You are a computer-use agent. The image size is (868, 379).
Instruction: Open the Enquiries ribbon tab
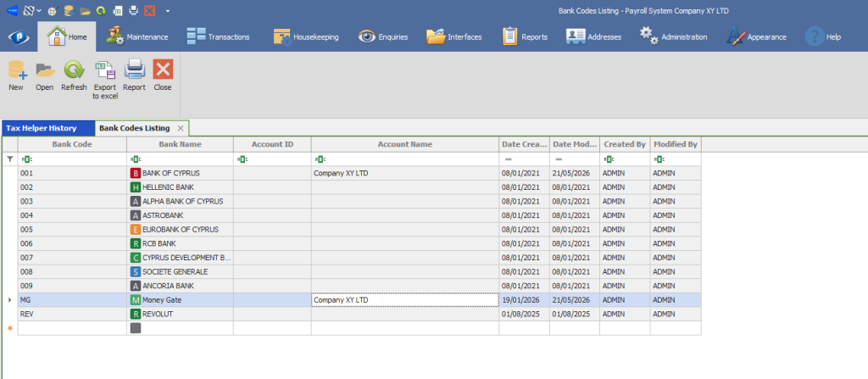[383, 36]
